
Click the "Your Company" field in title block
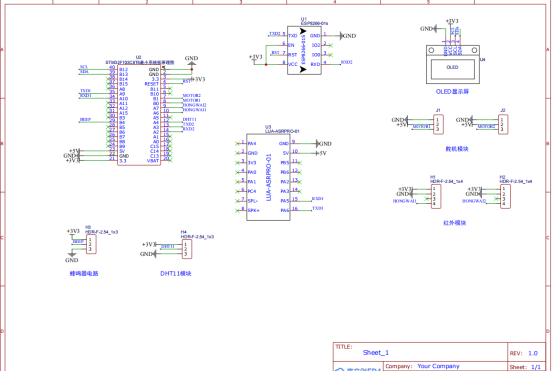tap(438, 366)
